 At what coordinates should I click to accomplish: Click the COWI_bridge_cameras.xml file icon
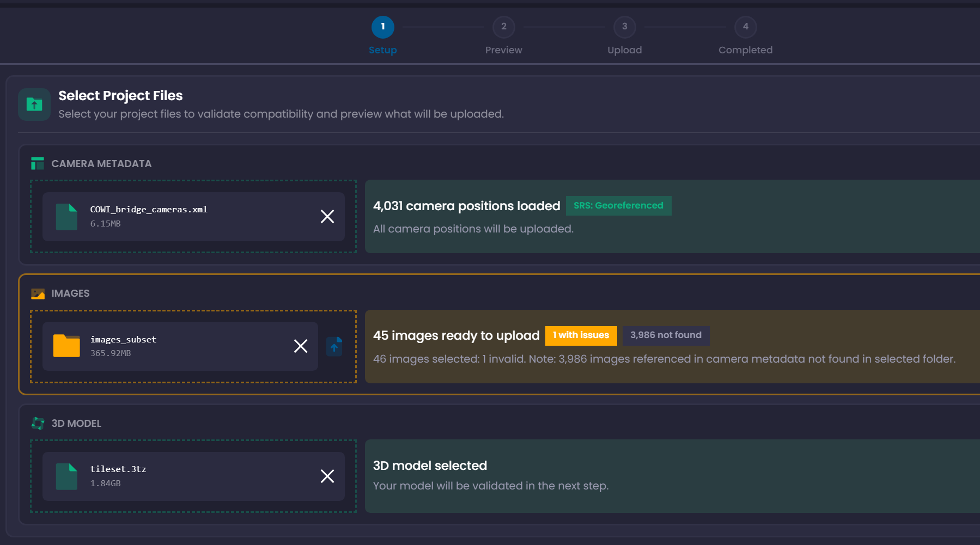click(x=66, y=217)
